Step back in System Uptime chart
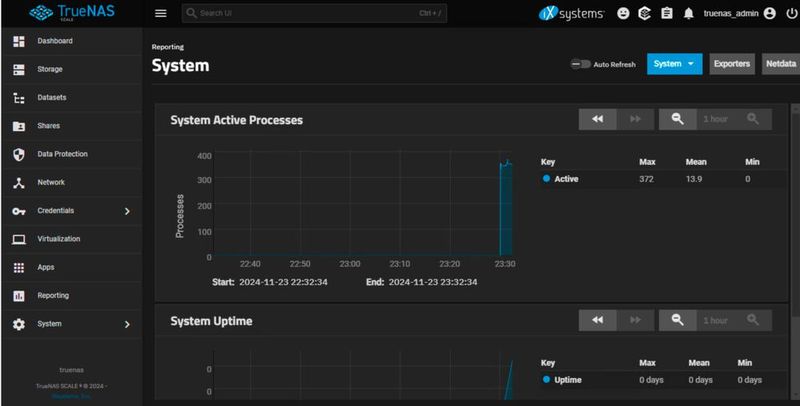The image size is (800, 406). point(597,320)
